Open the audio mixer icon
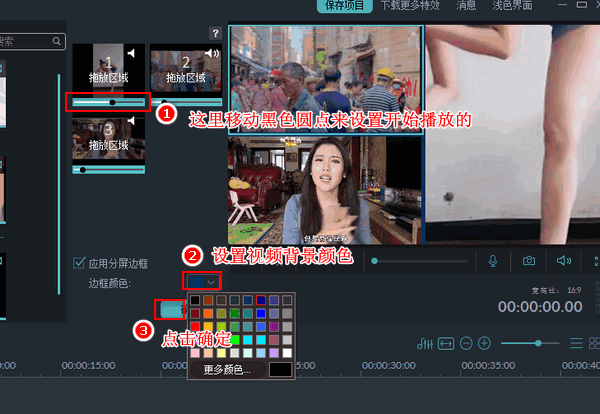This screenshot has height=414, width=600. pos(424,343)
